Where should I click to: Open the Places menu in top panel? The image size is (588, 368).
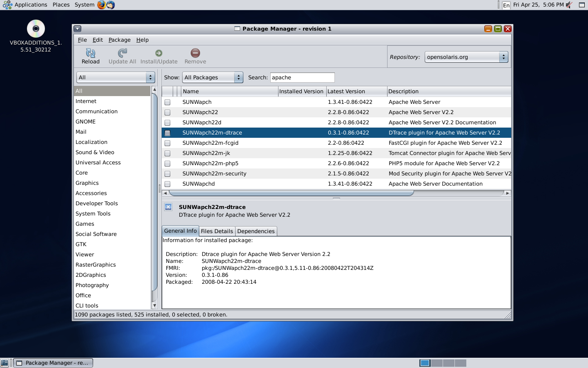tap(61, 5)
